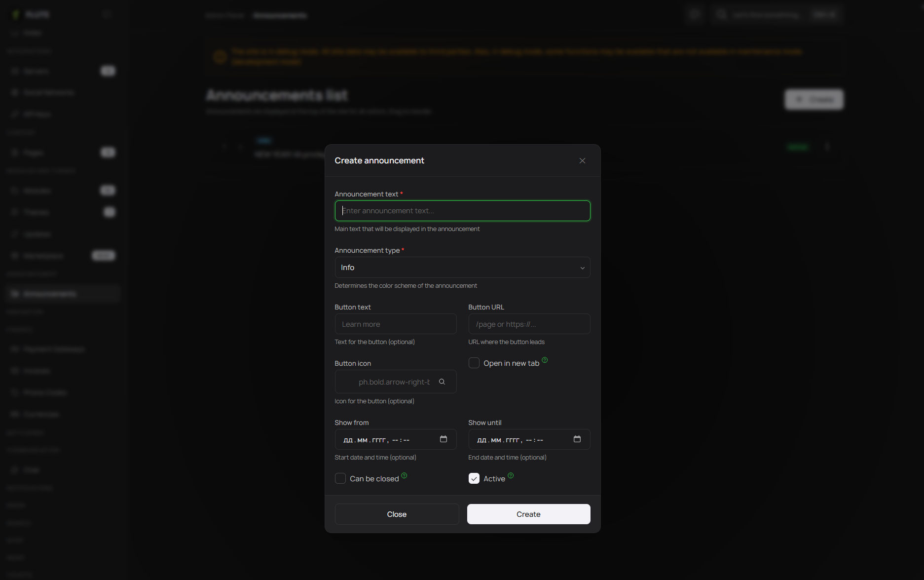
Task: Close the Create announcement dialog with X icon
Action: point(582,161)
